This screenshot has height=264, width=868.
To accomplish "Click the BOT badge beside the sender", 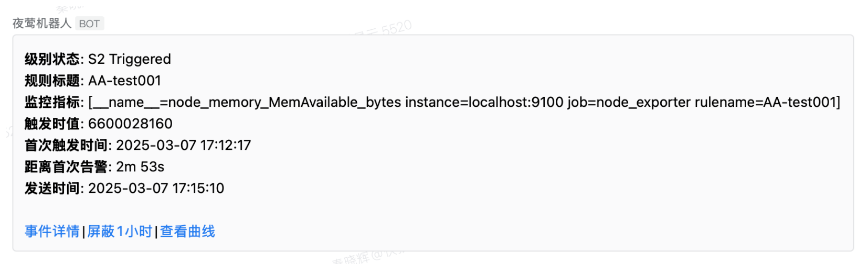I will click(89, 24).
